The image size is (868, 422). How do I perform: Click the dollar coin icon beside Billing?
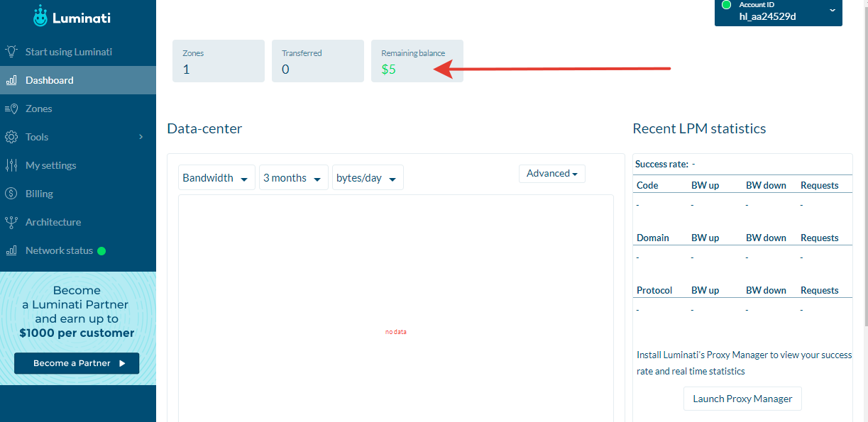(x=11, y=194)
